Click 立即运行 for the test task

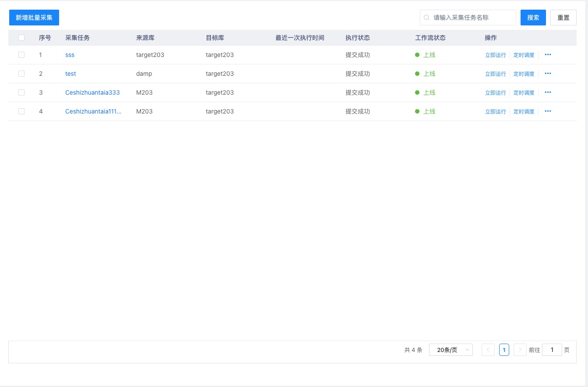click(x=495, y=74)
